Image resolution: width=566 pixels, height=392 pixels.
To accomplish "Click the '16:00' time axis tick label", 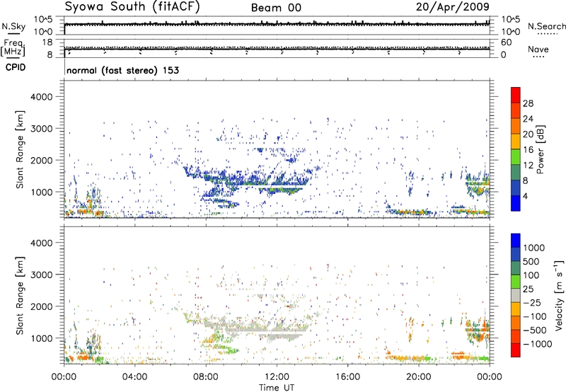I will 347,377.
